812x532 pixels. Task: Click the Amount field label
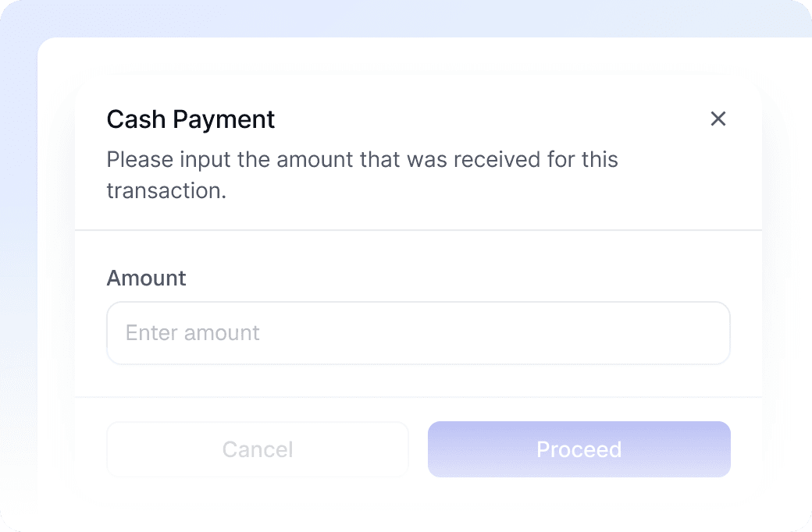click(146, 278)
